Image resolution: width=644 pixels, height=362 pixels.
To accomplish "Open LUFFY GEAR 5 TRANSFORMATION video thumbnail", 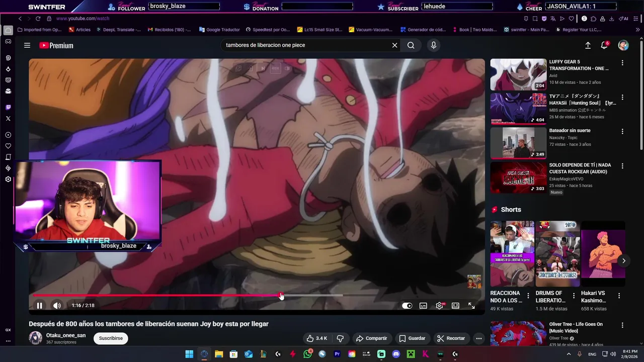I will tap(518, 74).
